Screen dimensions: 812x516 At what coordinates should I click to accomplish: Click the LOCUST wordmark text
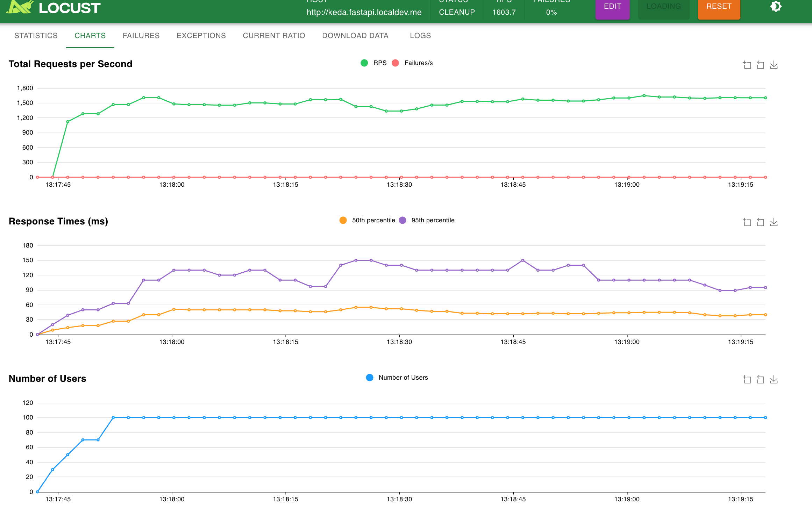click(70, 8)
